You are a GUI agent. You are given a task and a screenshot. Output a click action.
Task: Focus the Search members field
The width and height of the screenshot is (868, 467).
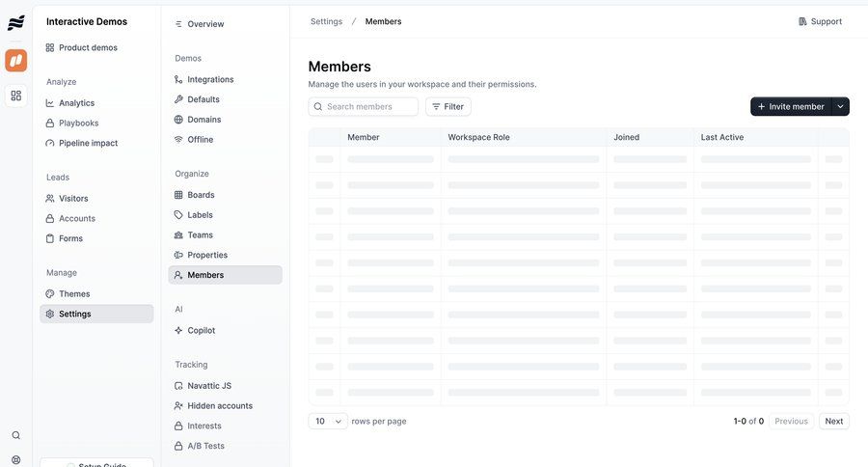pos(364,106)
